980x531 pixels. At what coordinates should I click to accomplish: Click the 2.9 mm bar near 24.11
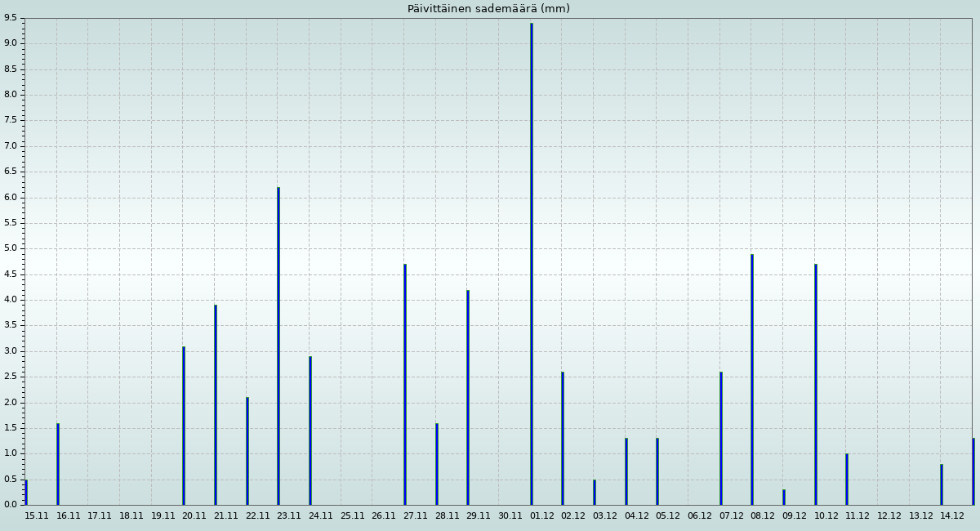coord(310,431)
